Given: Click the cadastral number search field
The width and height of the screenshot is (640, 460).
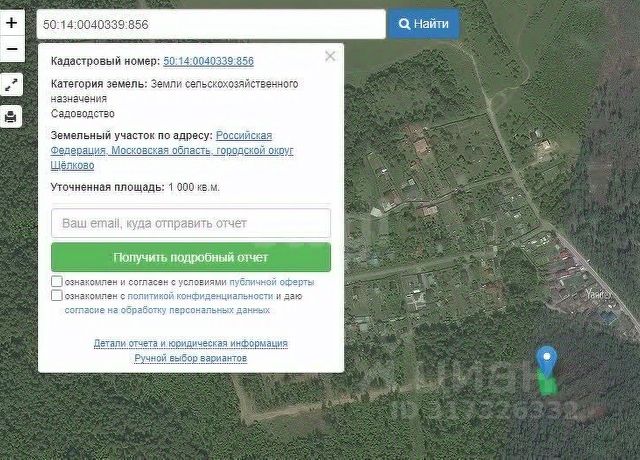Looking at the screenshot, I should click(211, 24).
